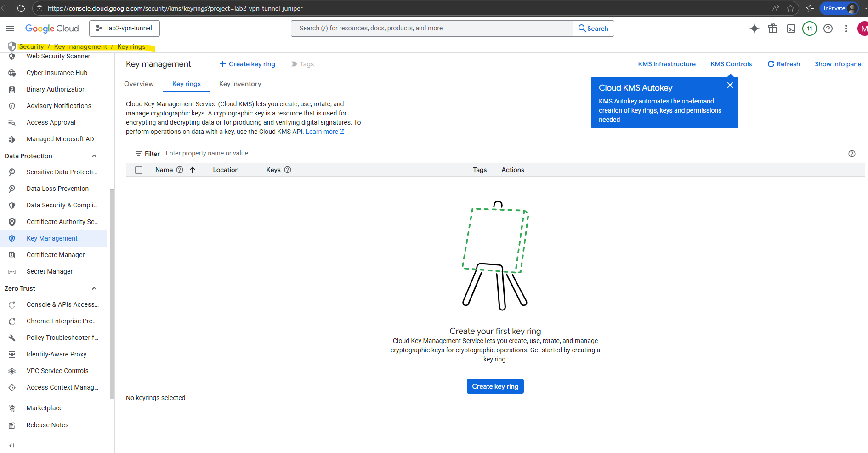Click Show info panel
This screenshot has width=868, height=453.
click(839, 64)
